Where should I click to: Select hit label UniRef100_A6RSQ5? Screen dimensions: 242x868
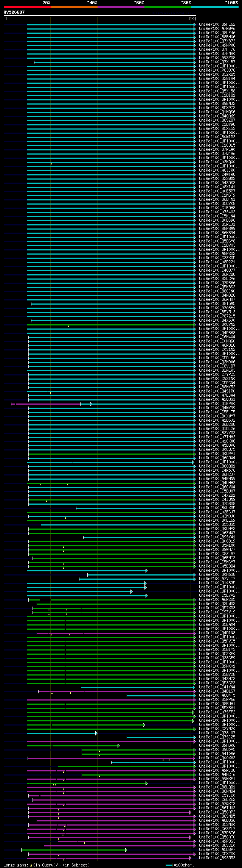217,600
